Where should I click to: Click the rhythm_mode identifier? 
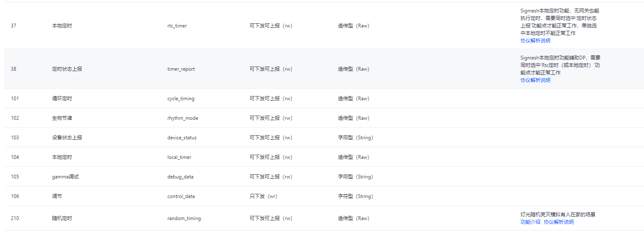[182, 118]
